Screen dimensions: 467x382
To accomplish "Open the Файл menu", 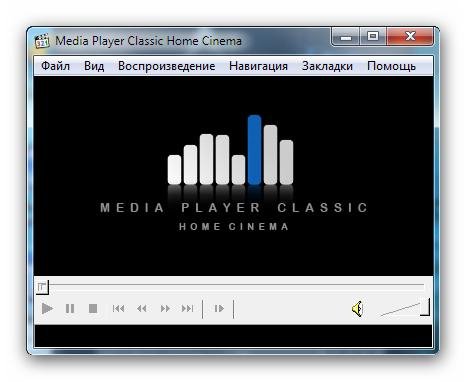I will [x=55, y=66].
